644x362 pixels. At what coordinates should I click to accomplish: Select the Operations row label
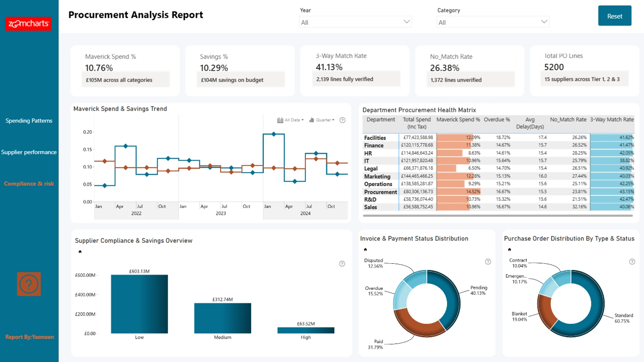[x=378, y=184]
